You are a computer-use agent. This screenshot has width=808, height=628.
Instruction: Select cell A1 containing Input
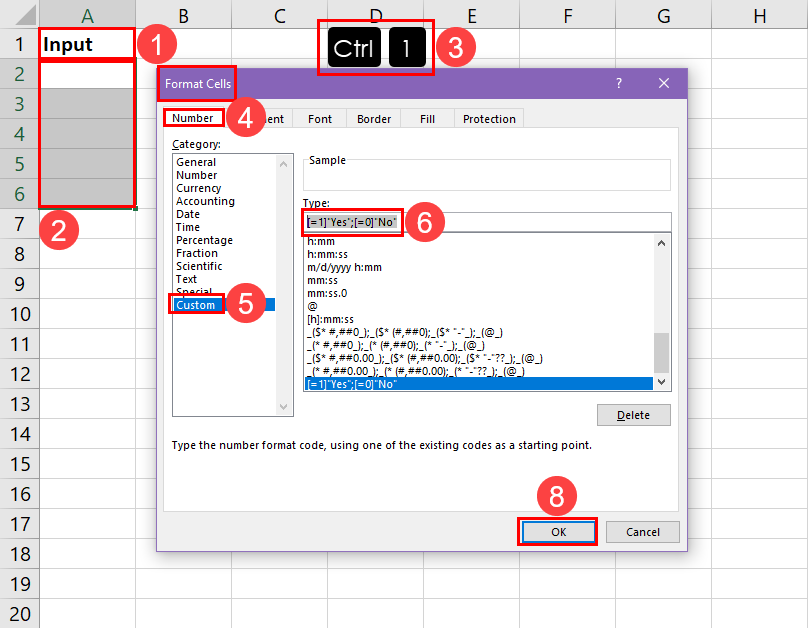click(87, 44)
